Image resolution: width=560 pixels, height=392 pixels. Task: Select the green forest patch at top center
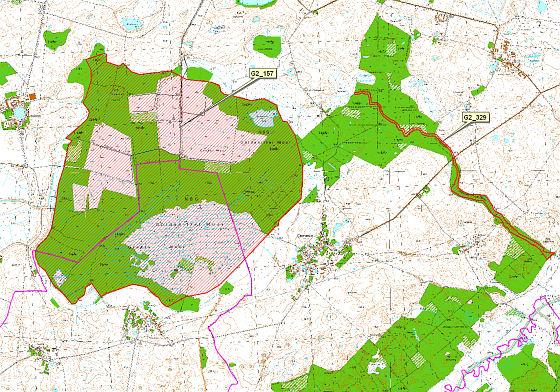pos(267,46)
